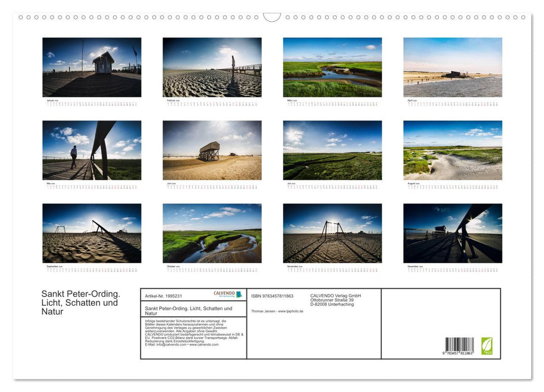544x392 pixels.
Task: Open the Februar boardwalk photo
Action: click(212, 67)
